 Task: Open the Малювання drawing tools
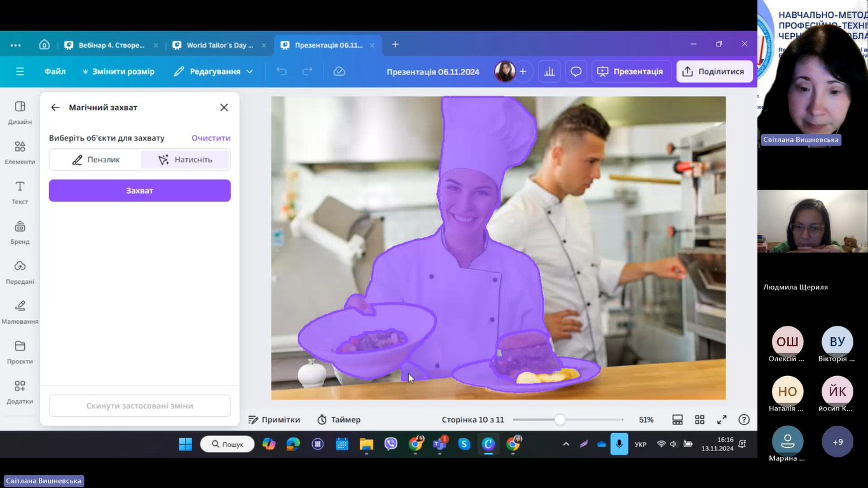tap(20, 312)
